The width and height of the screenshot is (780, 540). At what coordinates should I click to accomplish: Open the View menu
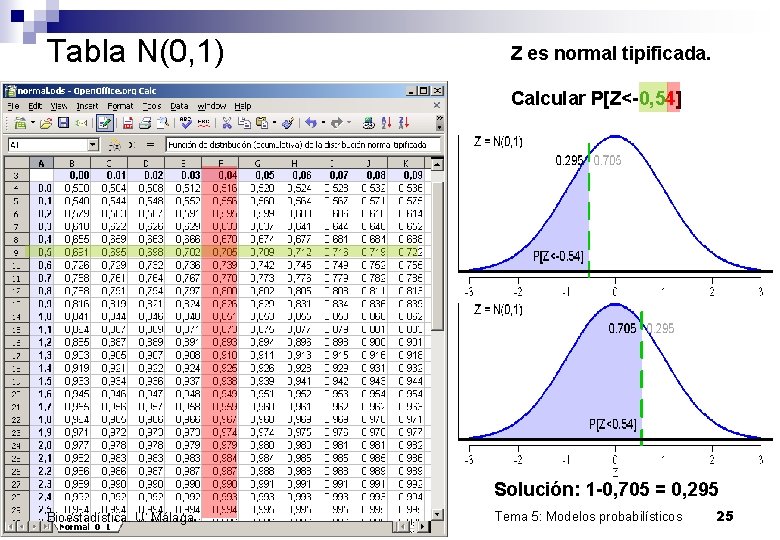click(x=59, y=106)
